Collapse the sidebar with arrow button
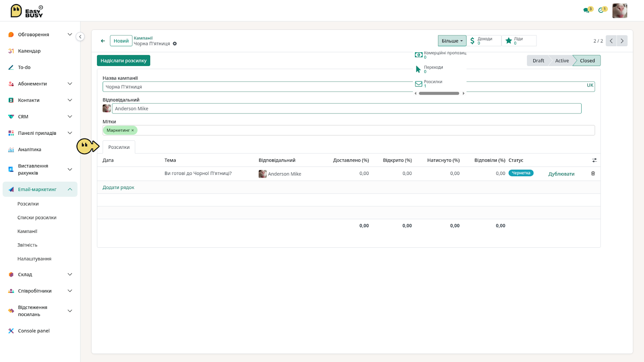The image size is (644, 362). [x=80, y=37]
